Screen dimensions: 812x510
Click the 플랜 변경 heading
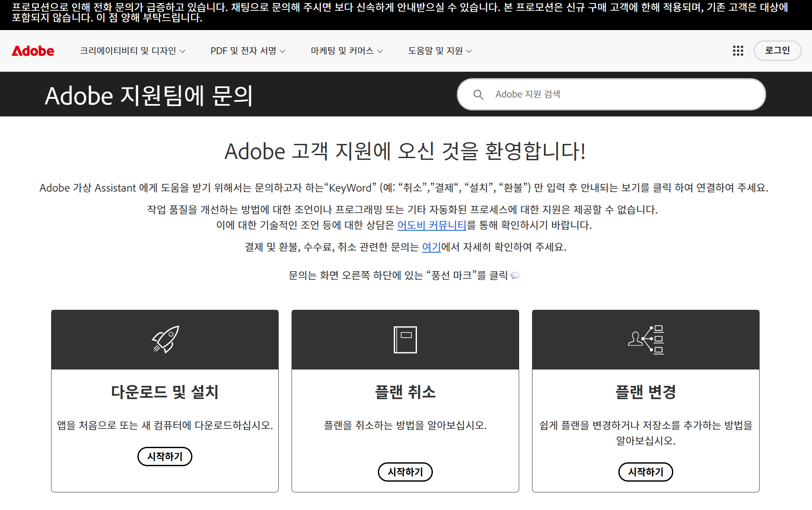click(646, 392)
